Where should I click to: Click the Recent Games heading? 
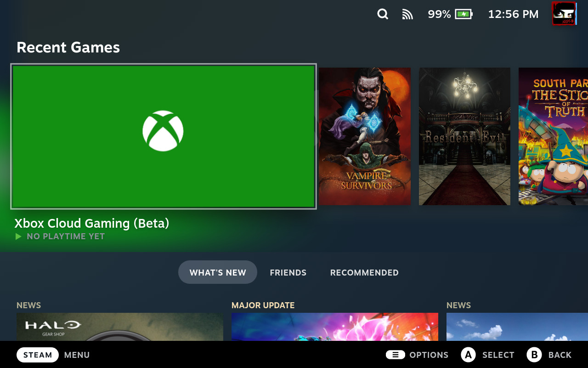point(68,47)
